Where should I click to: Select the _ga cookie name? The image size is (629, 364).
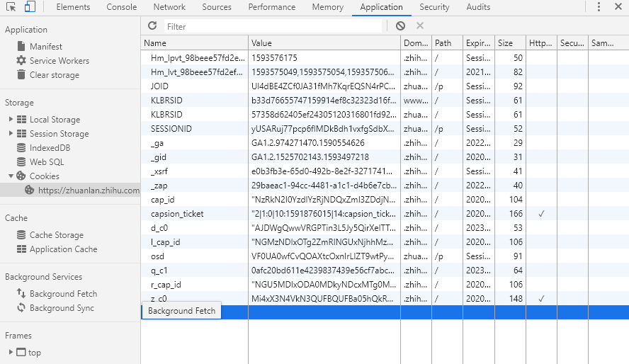[x=157, y=143]
